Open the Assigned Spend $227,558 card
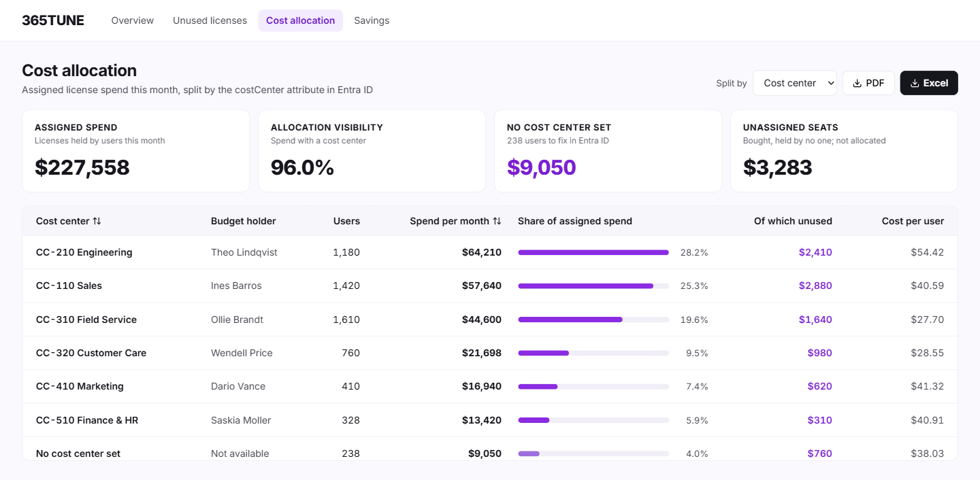Image resolution: width=980 pixels, height=480 pixels. pyautogui.click(x=136, y=151)
